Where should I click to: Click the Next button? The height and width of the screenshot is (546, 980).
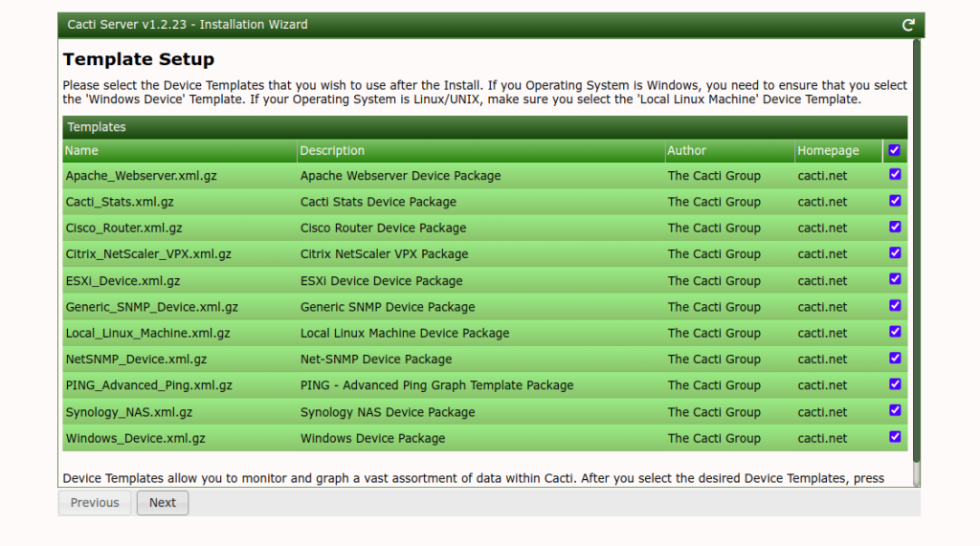pos(163,503)
